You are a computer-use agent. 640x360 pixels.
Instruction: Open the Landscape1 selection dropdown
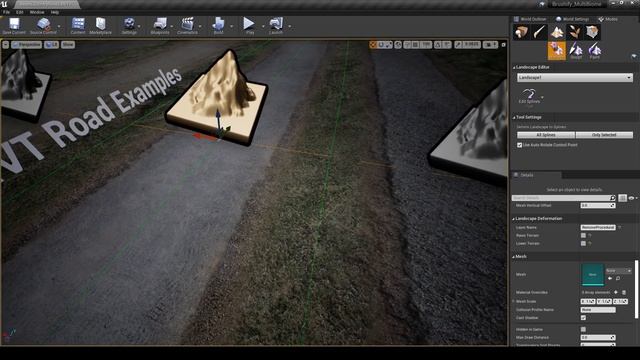575,78
